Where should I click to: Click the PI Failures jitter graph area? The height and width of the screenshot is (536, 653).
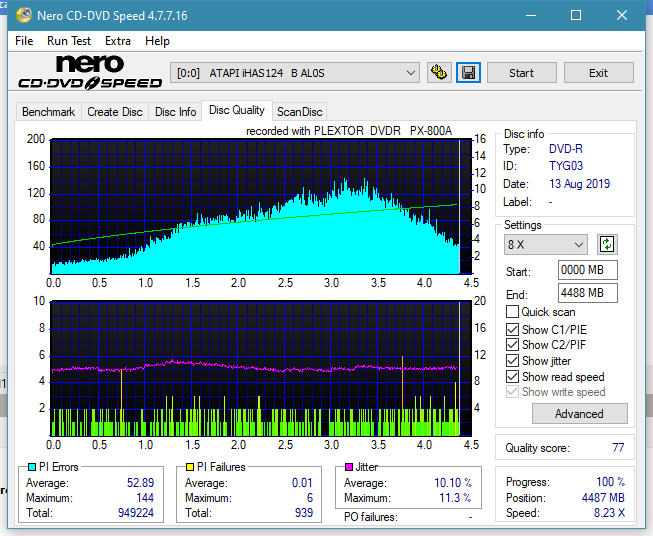click(x=261, y=369)
